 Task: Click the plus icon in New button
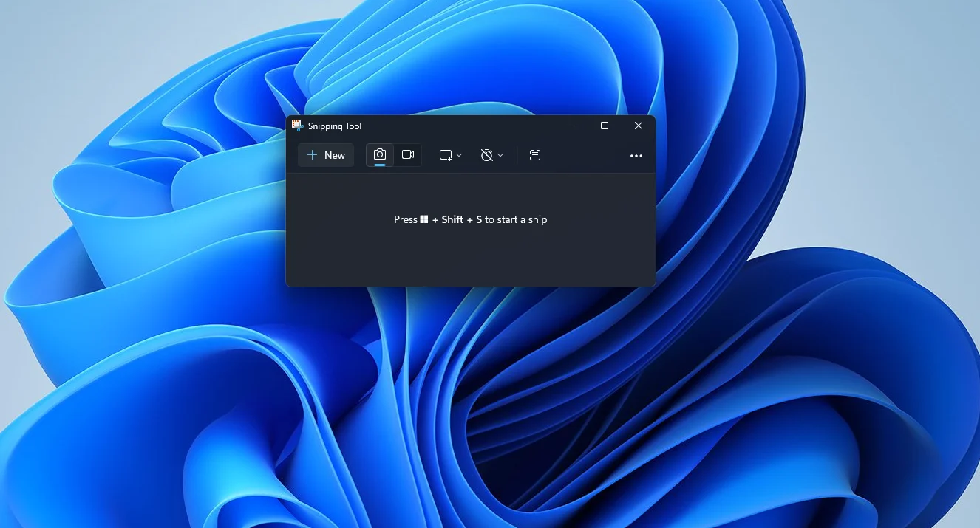tap(312, 155)
